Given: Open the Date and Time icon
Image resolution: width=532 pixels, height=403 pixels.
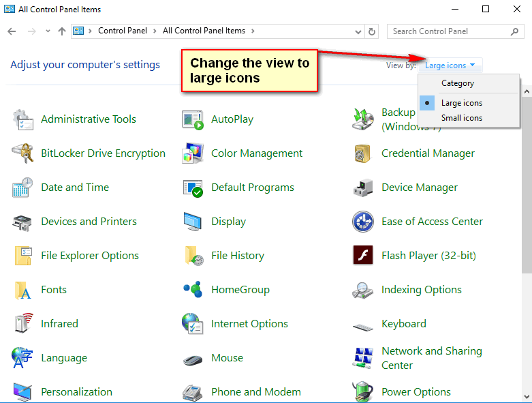Looking at the screenshot, I should (x=22, y=188).
